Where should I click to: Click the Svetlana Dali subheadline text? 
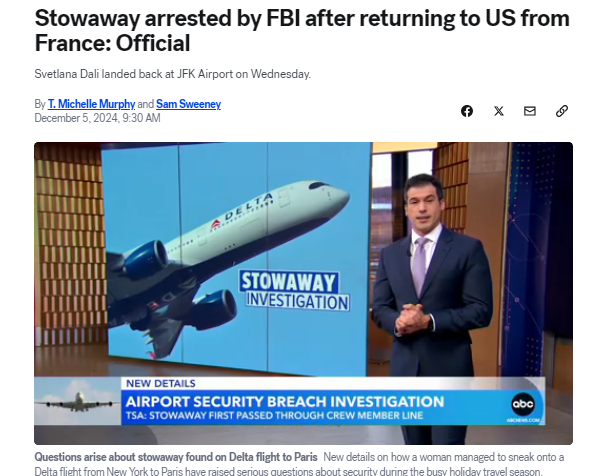[173, 74]
